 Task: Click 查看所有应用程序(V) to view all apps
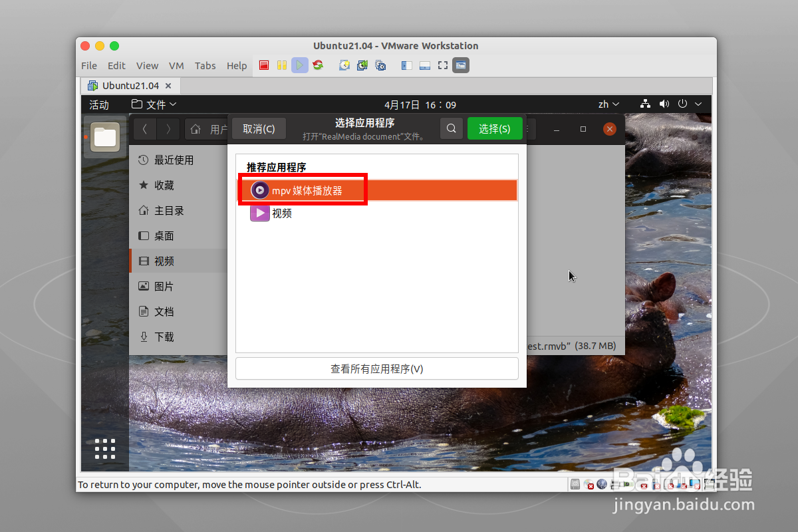tap(376, 368)
